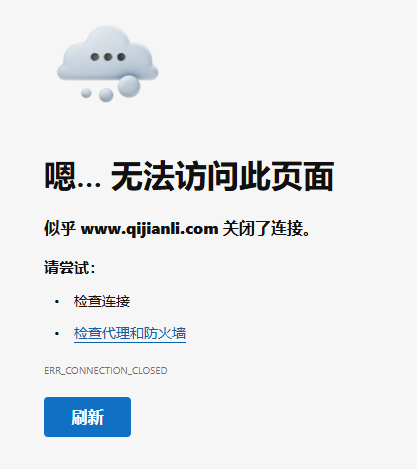The height and width of the screenshot is (469, 417).
Task: Click the largest bubble beneath the cloud
Action: pos(129,86)
